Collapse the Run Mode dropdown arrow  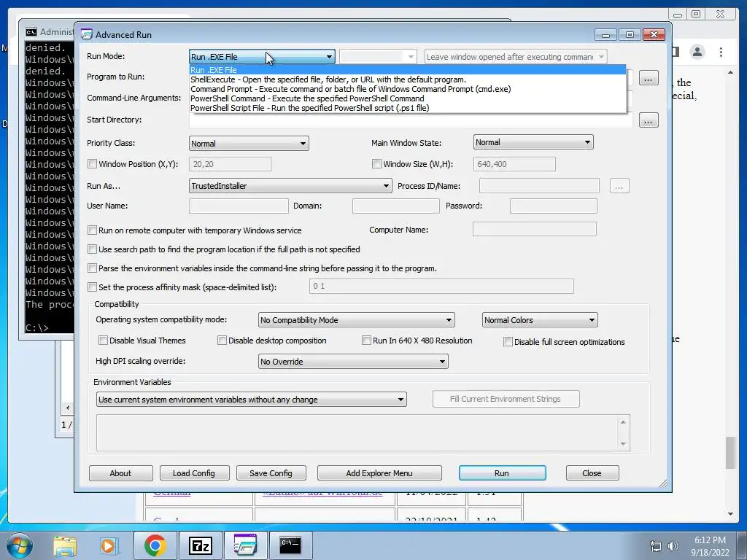click(329, 57)
